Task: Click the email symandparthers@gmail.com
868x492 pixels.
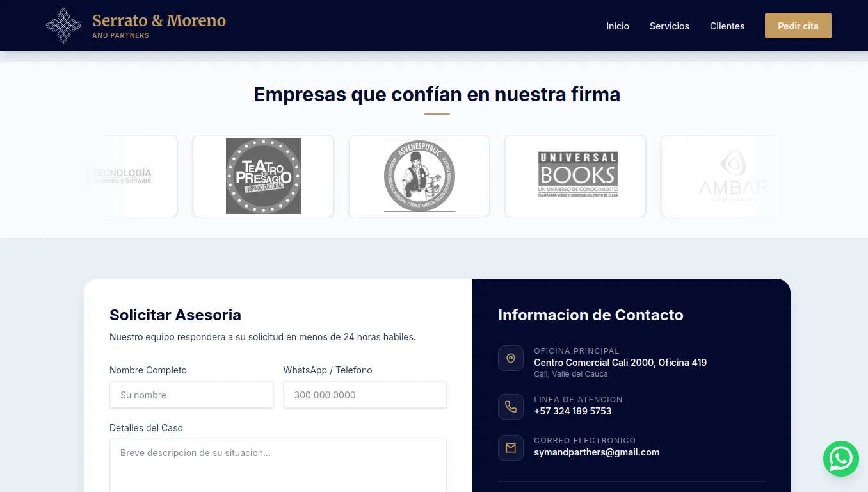Action: click(x=597, y=452)
